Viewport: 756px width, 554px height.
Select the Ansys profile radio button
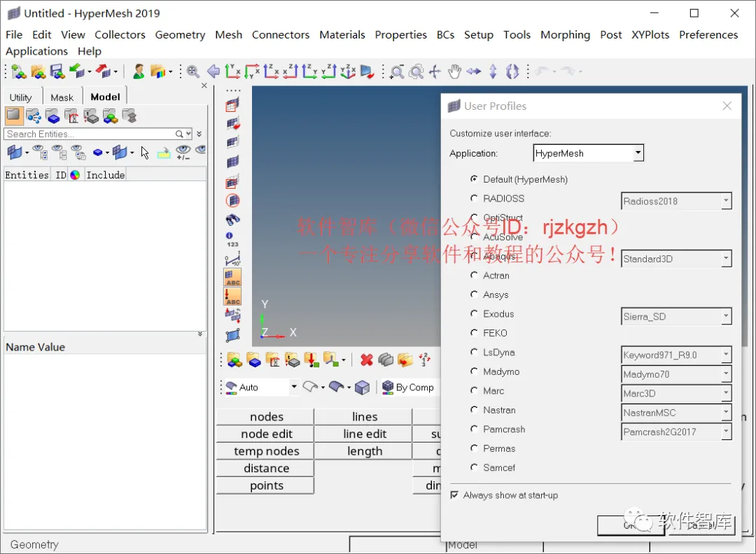(474, 294)
